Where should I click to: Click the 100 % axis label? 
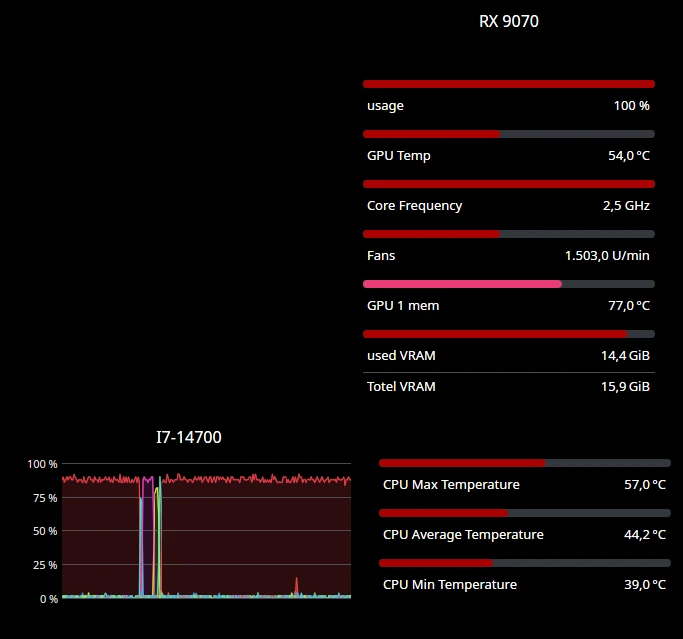click(x=42, y=464)
